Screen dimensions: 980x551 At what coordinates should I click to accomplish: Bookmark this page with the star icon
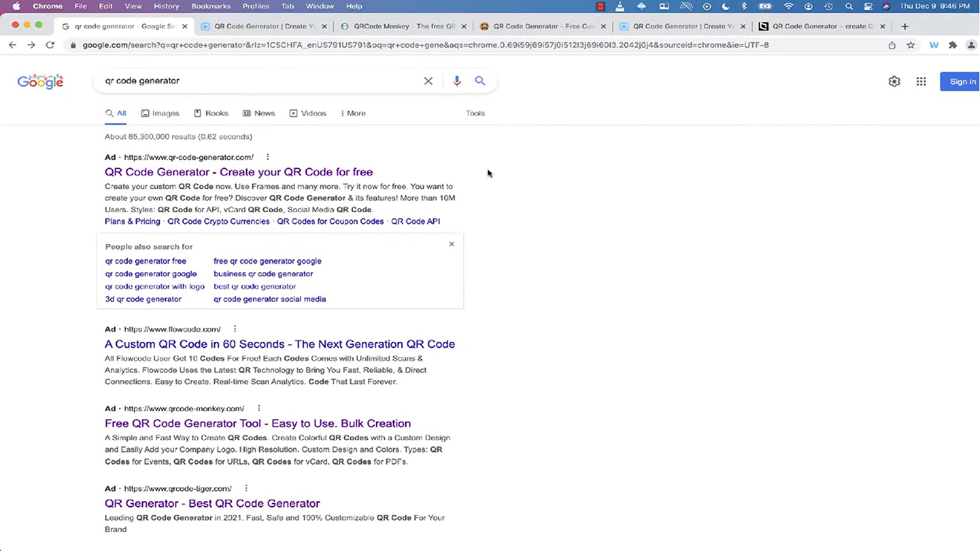pyautogui.click(x=911, y=45)
